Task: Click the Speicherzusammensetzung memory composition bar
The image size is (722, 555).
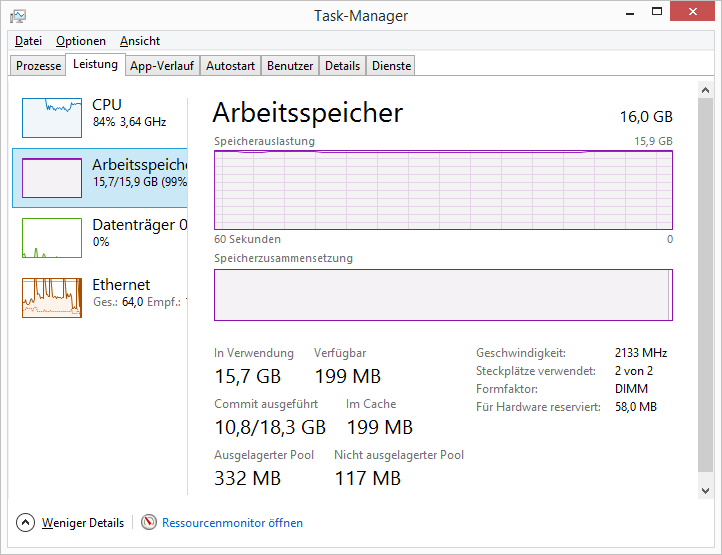Action: tap(443, 295)
